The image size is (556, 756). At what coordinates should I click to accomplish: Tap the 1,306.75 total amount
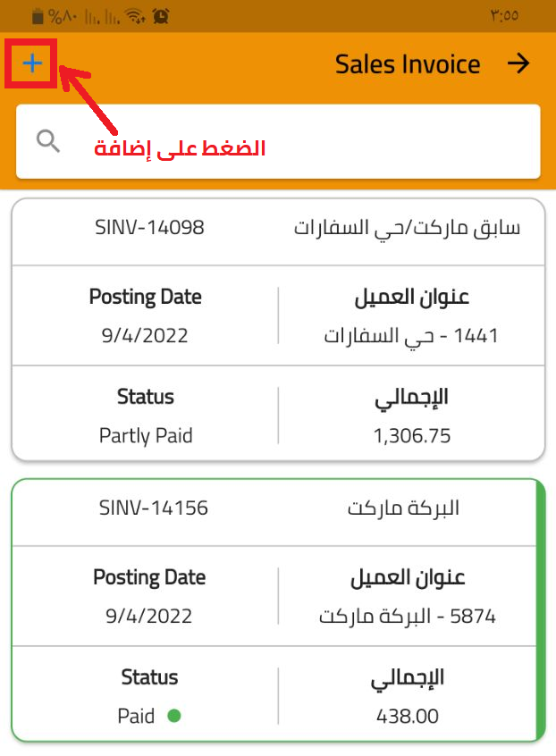(x=411, y=436)
